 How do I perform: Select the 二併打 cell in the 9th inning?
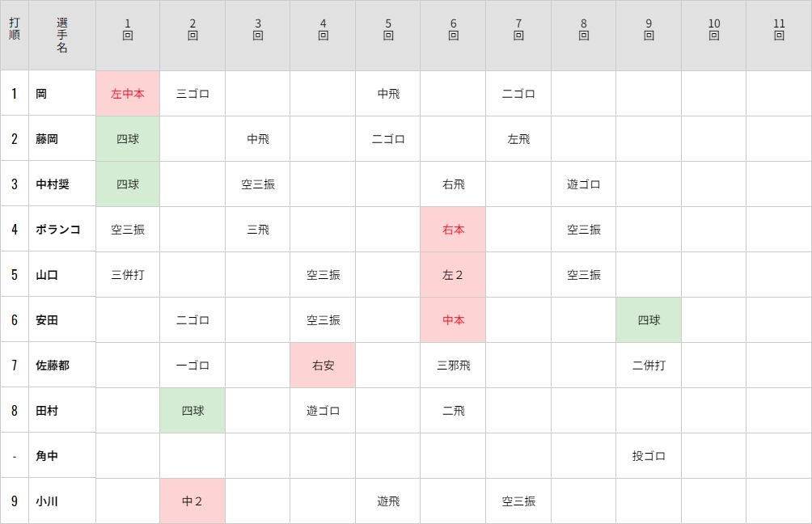[x=649, y=366]
